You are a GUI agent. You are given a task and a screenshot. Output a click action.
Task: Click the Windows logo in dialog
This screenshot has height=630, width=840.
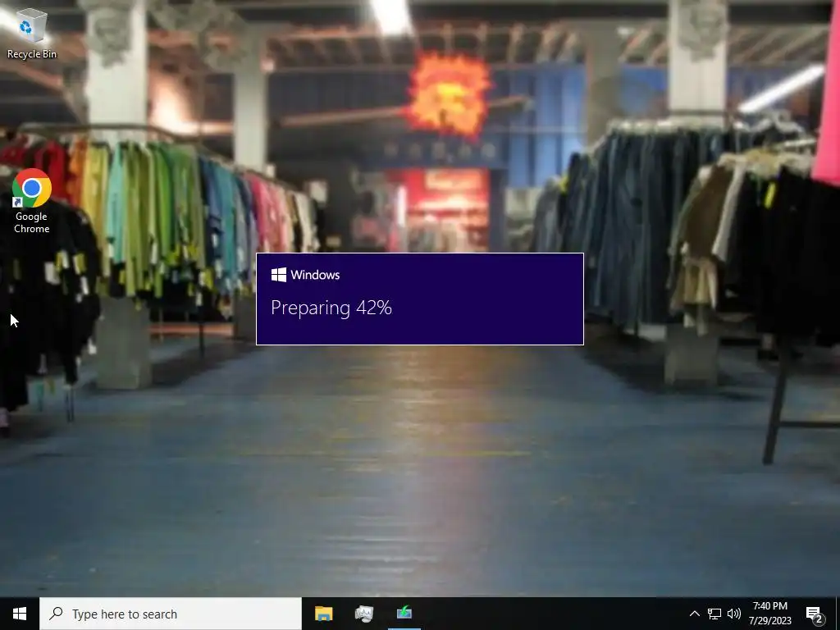point(279,275)
